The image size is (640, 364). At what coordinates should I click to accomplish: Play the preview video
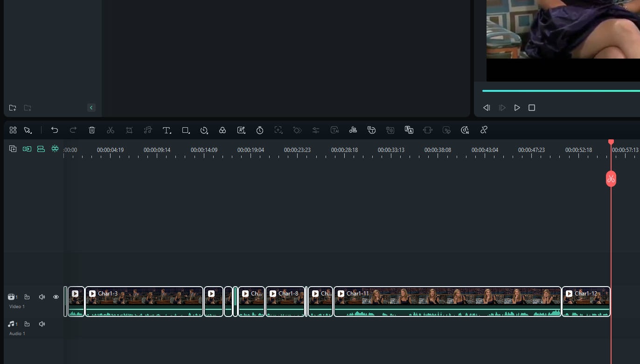(x=517, y=108)
